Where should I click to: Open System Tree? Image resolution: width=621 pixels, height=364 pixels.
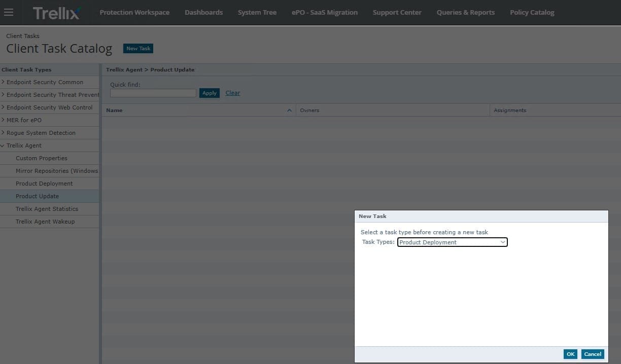pos(257,12)
